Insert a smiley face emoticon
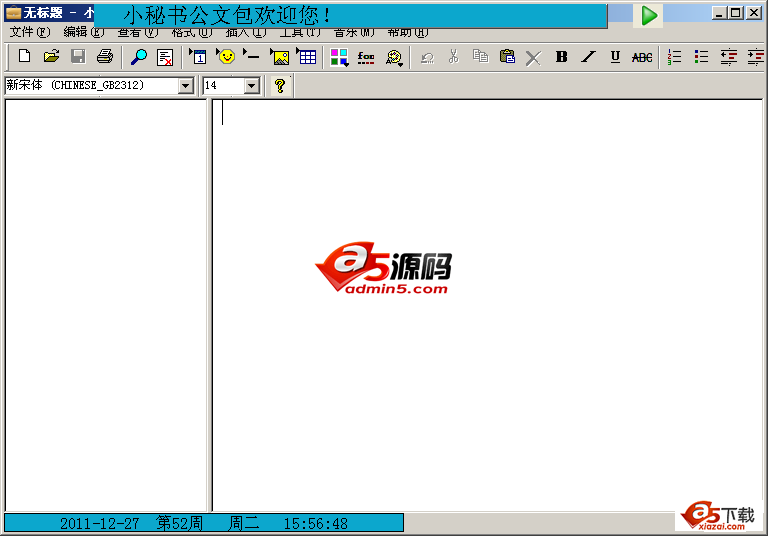The image size is (768, 536). coord(225,57)
